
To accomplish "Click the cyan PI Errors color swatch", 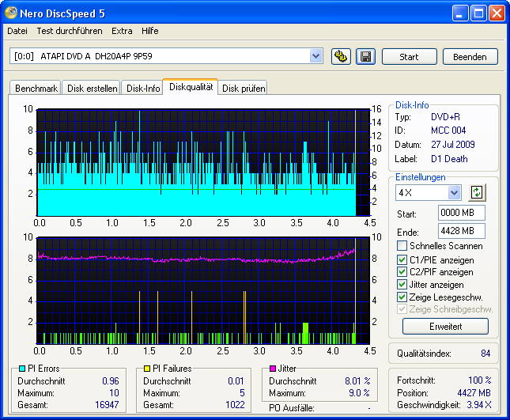I will pyautogui.click(x=22, y=369).
